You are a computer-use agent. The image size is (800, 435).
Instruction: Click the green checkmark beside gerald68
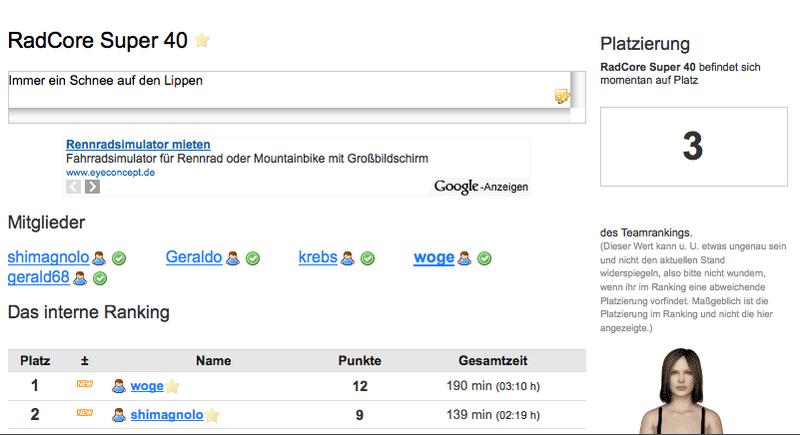point(99,278)
